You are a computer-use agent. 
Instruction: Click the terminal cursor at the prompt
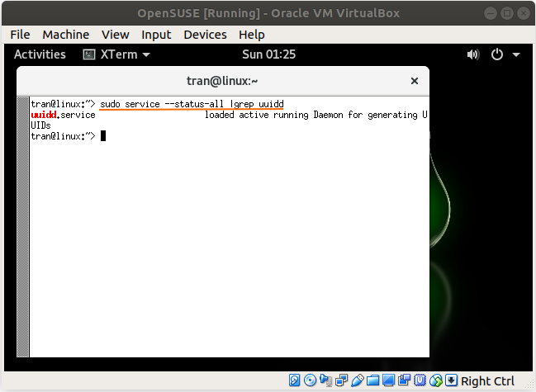[x=103, y=136]
